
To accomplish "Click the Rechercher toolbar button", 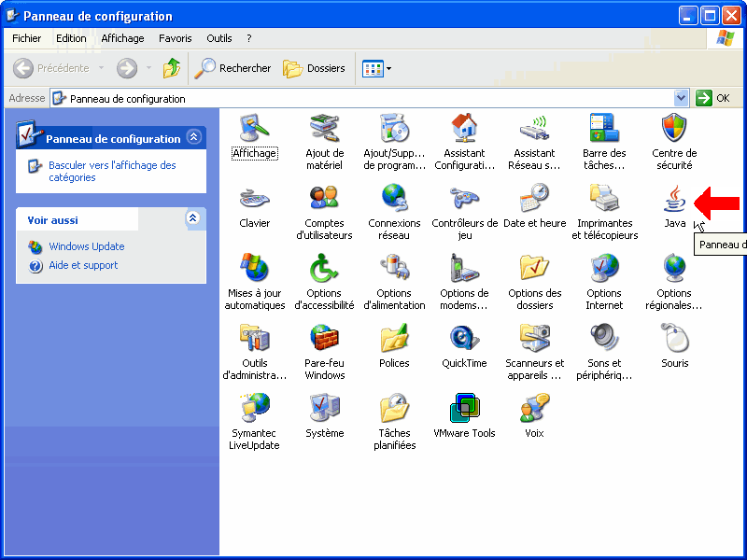I will (x=233, y=68).
